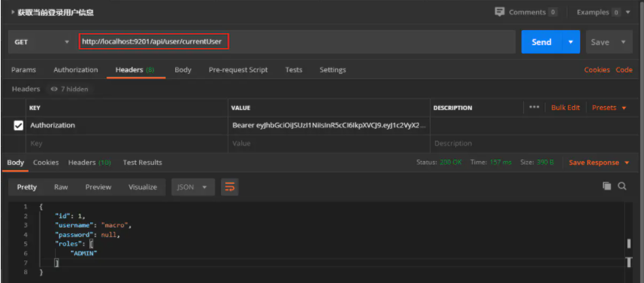The width and height of the screenshot is (644, 283).
Task: Click the empty Key field
Action: 127,144
